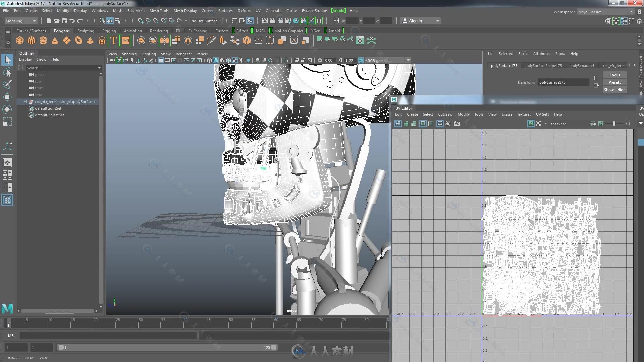Click the redo arrow icon
Screen dimensions: 644x362
tap(80, 21)
